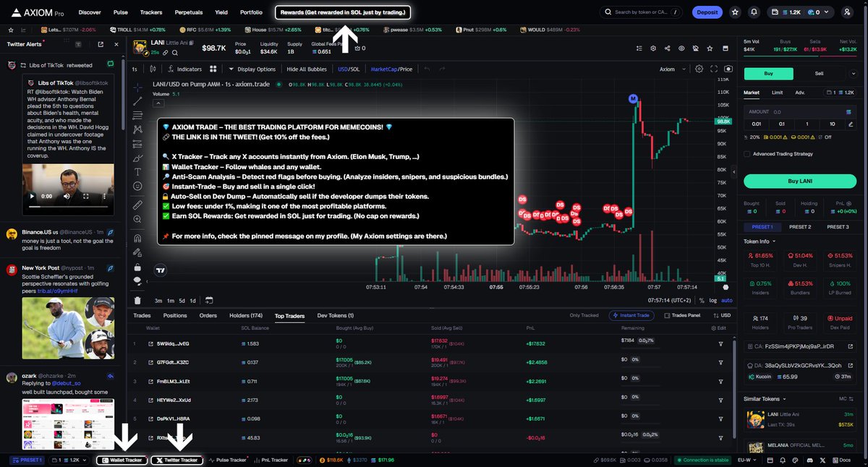Open chart settings gear icon

tap(699, 69)
